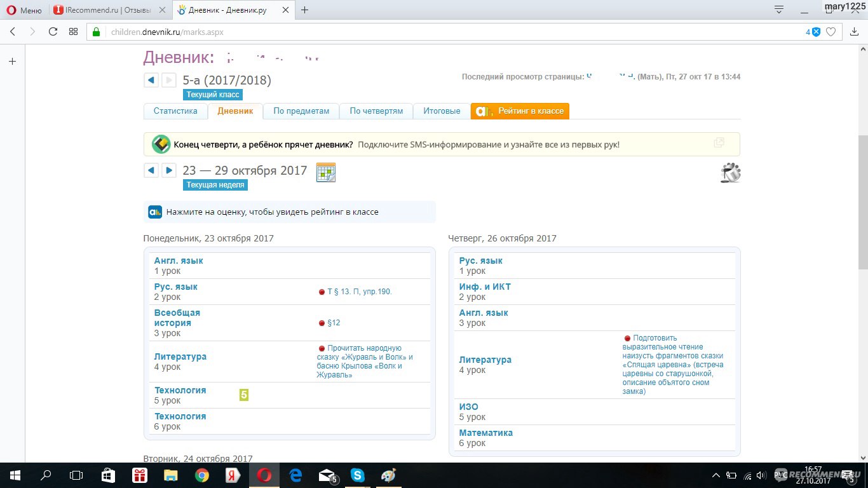Click the plus in the Opera sidebar
868x488 pixels.
(12, 62)
